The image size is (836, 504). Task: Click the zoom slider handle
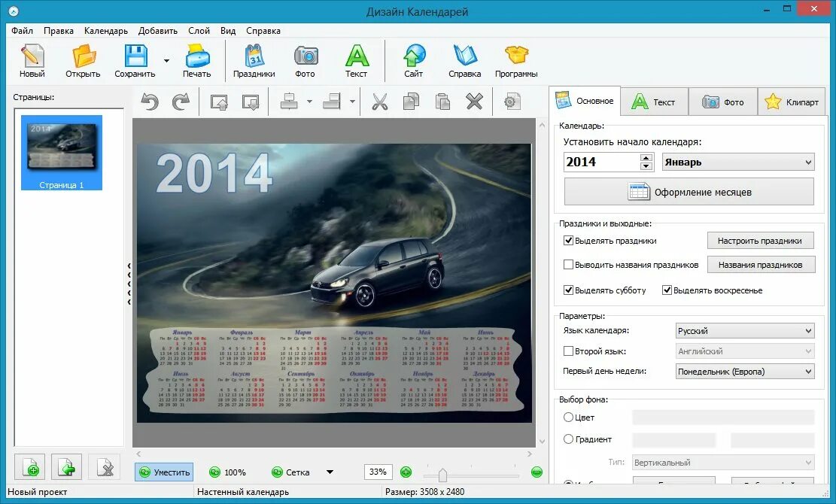[x=442, y=473]
